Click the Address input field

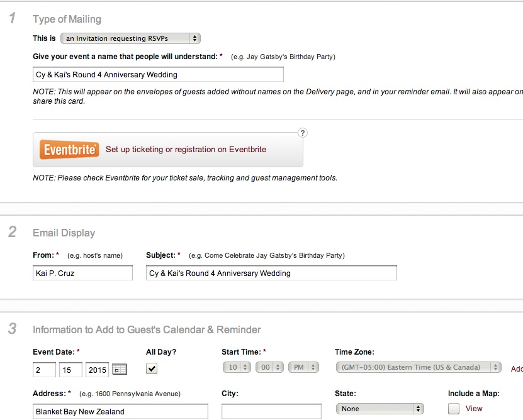pos(120,411)
